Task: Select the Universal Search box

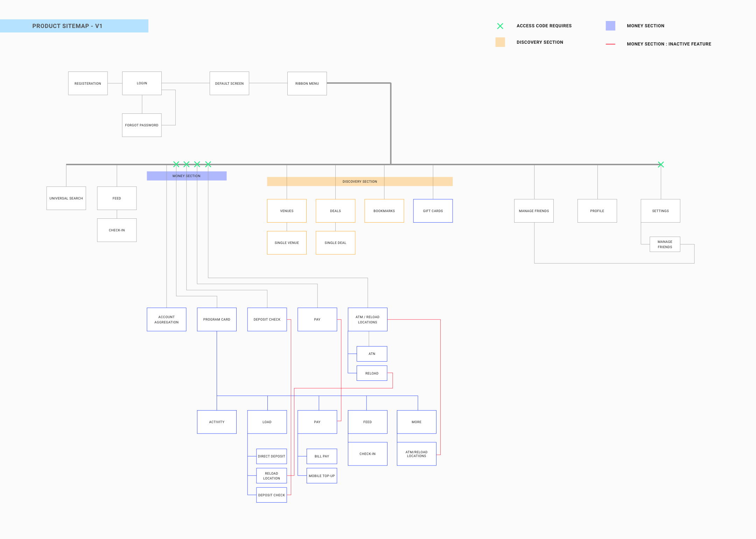Action: coord(66,198)
